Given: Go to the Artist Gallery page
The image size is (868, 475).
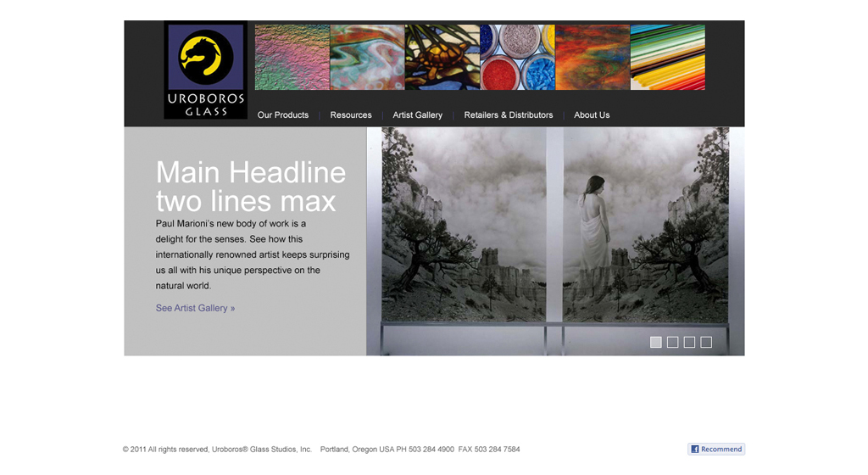Looking at the screenshot, I should point(417,115).
